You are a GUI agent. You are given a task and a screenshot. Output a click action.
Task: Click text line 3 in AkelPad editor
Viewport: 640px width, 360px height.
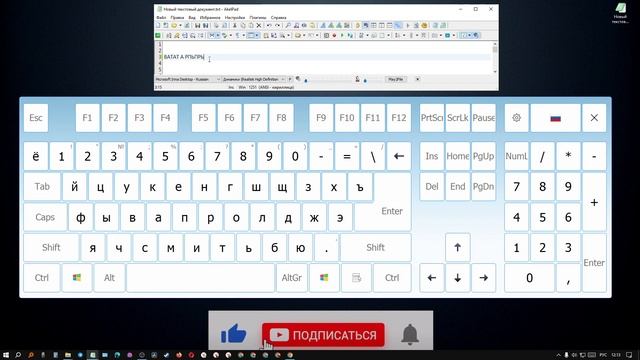(327, 57)
